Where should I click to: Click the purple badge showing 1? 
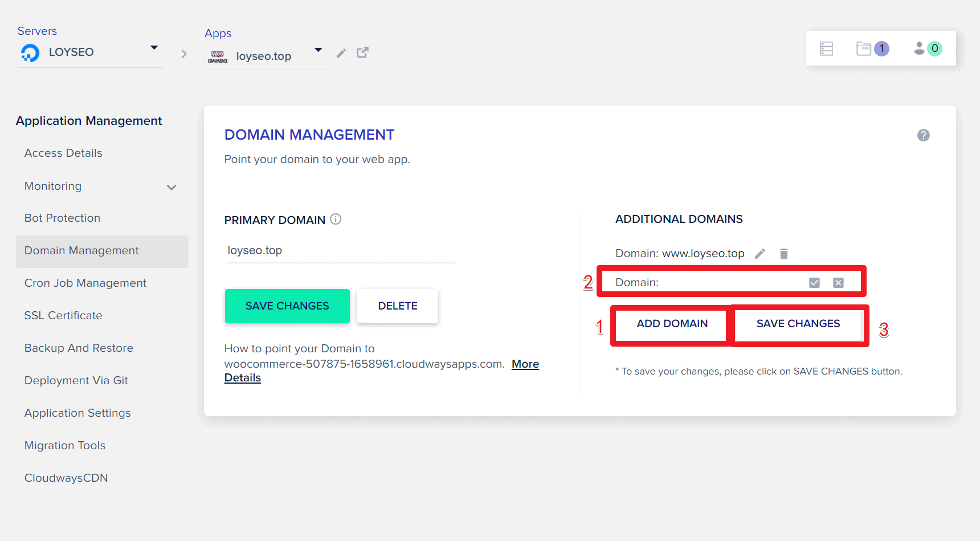tap(881, 48)
